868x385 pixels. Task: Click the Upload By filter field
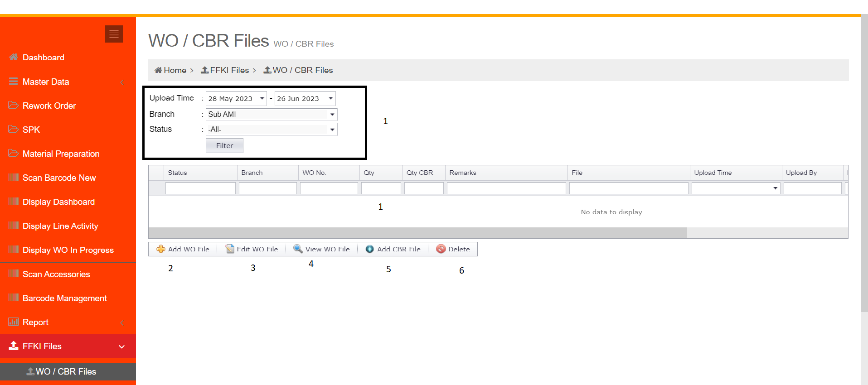[812, 188]
